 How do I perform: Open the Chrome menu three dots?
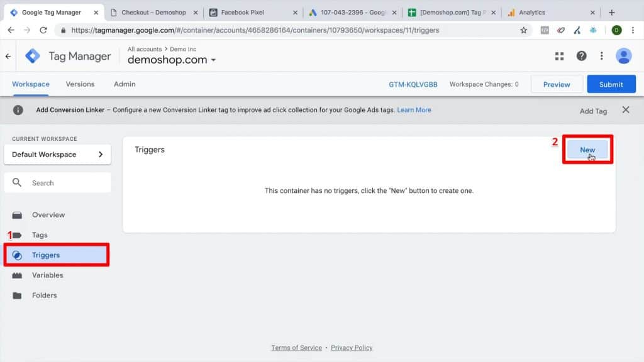[633, 30]
